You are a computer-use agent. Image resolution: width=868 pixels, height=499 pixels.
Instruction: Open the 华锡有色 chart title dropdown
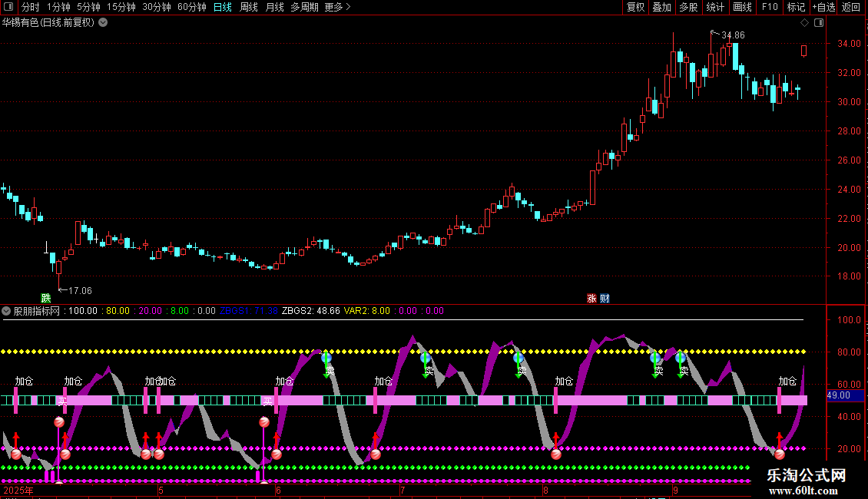coord(103,23)
